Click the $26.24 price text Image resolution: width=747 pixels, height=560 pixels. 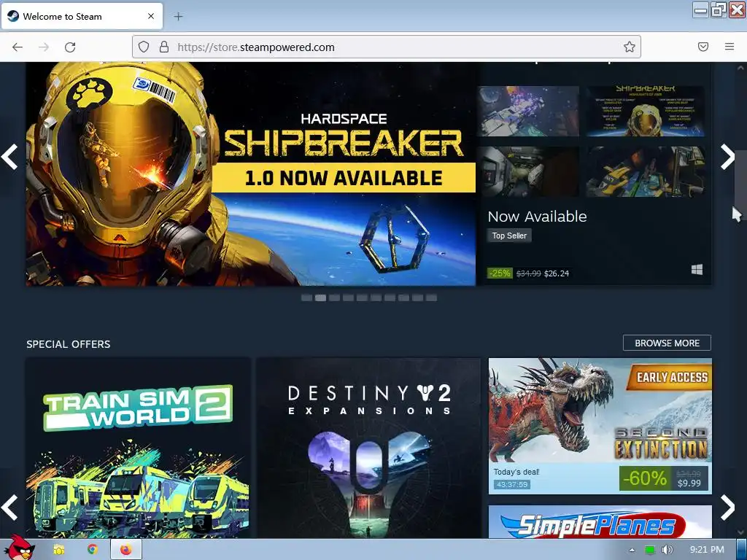[x=557, y=273]
